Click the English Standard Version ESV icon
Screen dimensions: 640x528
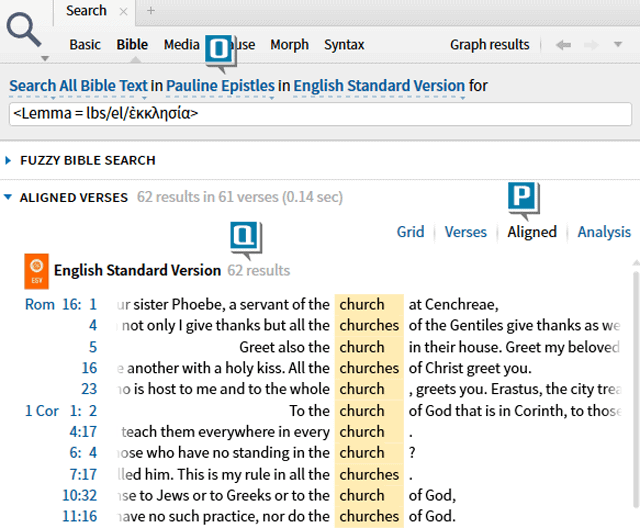point(36,269)
